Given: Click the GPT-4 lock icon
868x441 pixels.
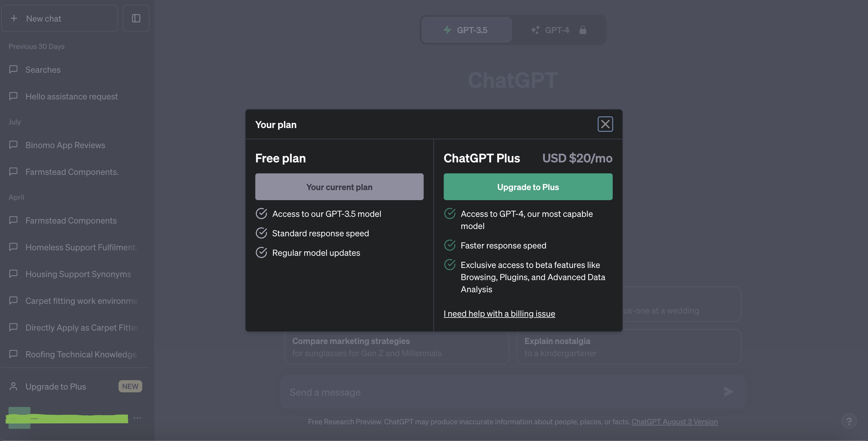Looking at the screenshot, I should pos(583,30).
